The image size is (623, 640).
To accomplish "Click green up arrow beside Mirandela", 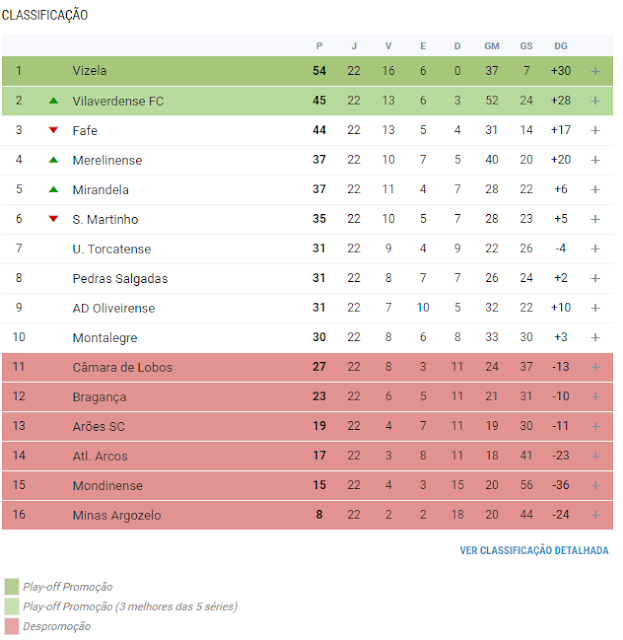I will [53, 189].
